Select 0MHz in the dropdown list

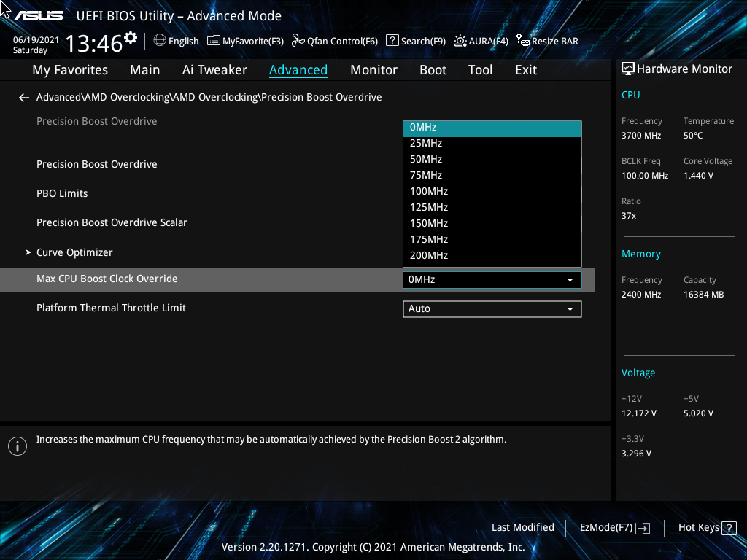point(492,128)
